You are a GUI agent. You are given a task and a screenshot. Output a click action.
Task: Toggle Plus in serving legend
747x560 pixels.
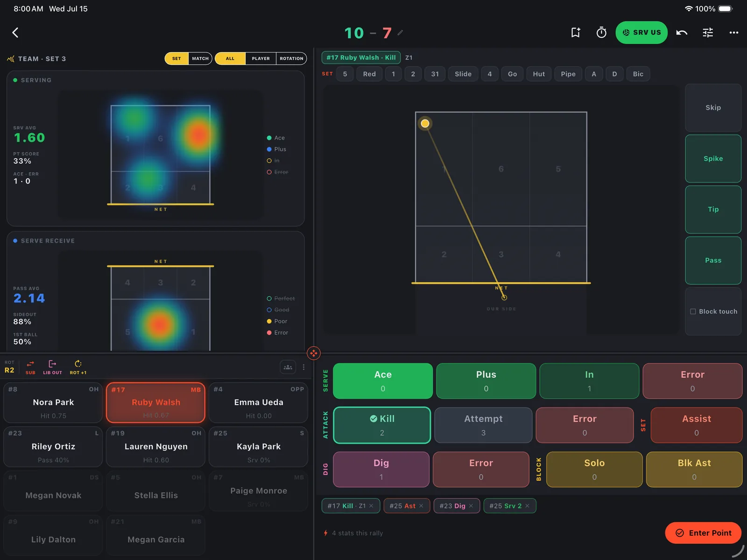(x=276, y=149)
